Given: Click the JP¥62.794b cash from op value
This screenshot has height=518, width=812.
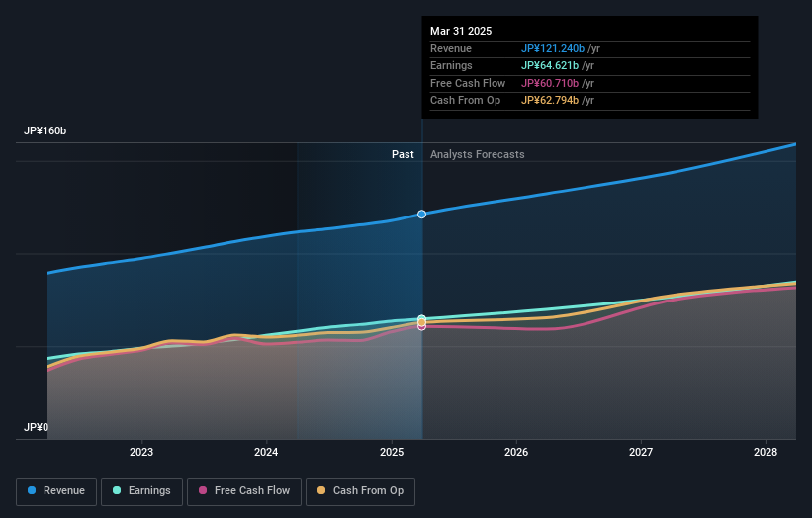Looking at the screenshot, I should [550, 101].
